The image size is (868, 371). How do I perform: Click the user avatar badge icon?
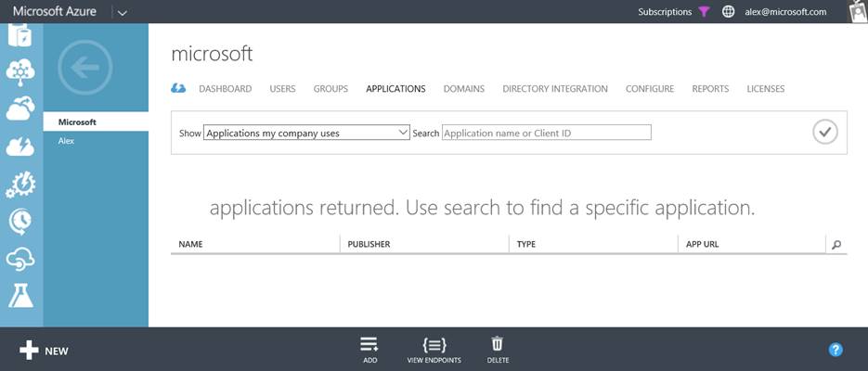pos(858,11)
